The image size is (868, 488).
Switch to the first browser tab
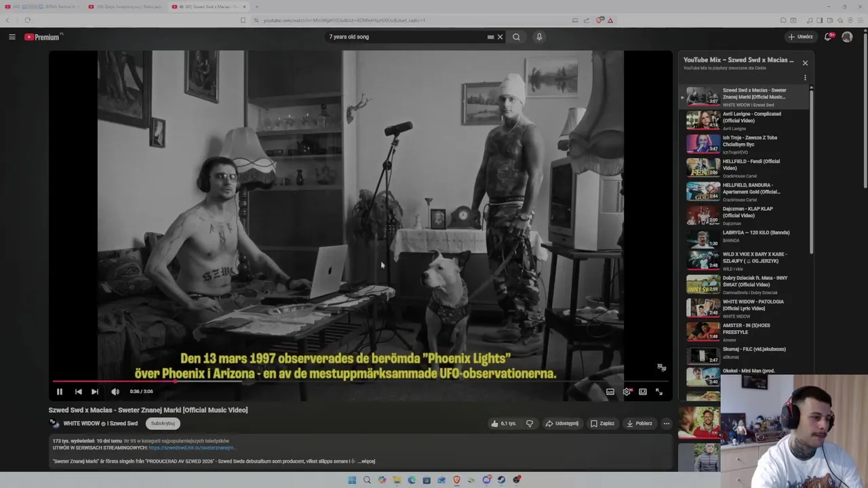pyautogui.click(x=42, y=7)
